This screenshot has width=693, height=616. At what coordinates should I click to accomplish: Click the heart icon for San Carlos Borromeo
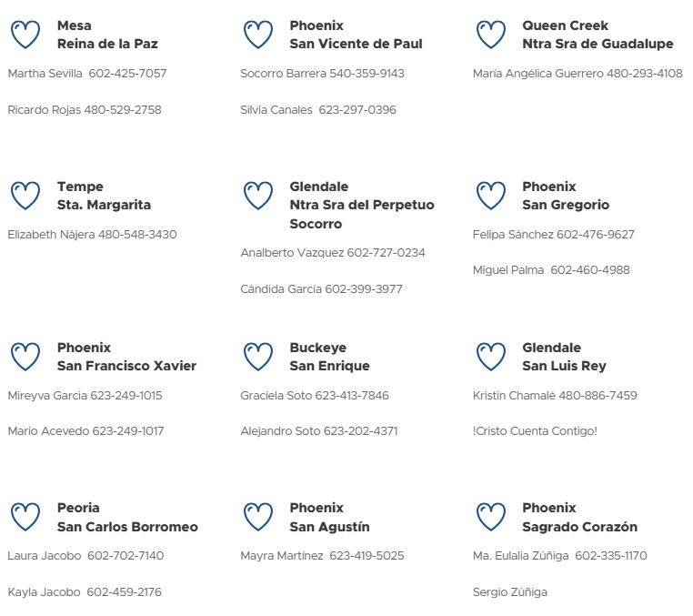click(x=25, y=517)
